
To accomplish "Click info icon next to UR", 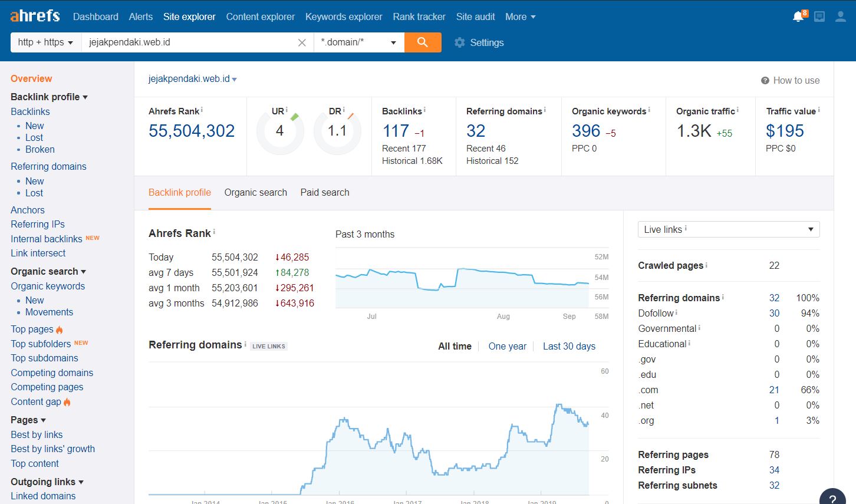I will pos(287,110).
